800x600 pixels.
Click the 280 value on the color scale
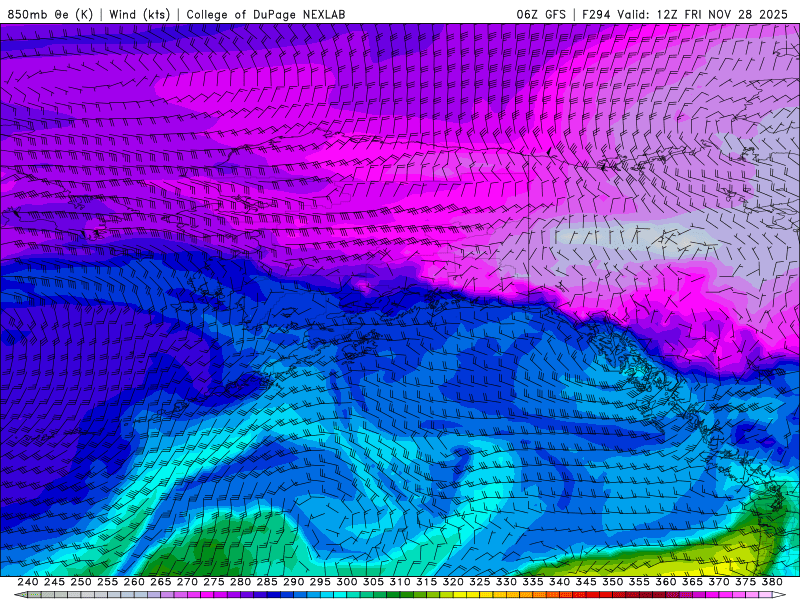point(240,582)
